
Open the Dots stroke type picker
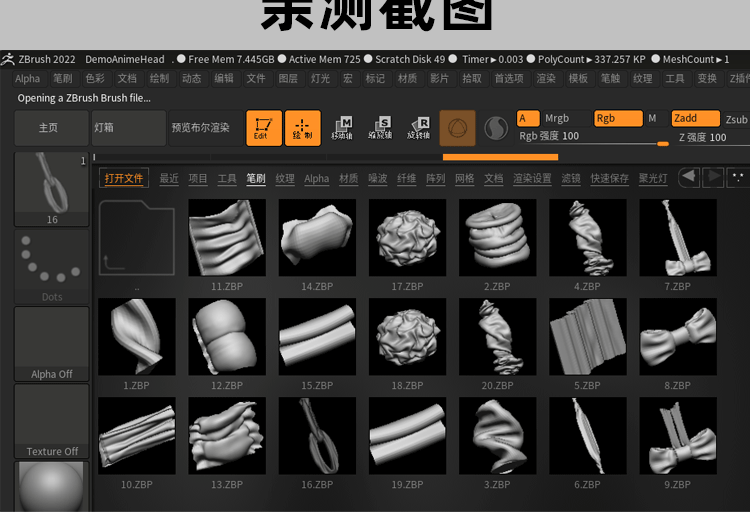pos(52,267)
